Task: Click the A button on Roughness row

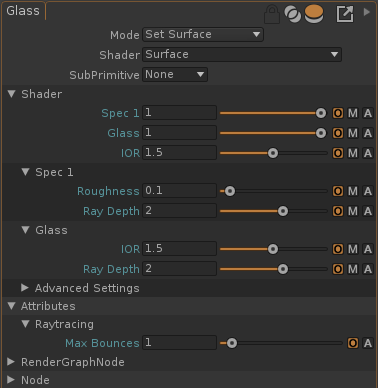Action: pos(368,191)
